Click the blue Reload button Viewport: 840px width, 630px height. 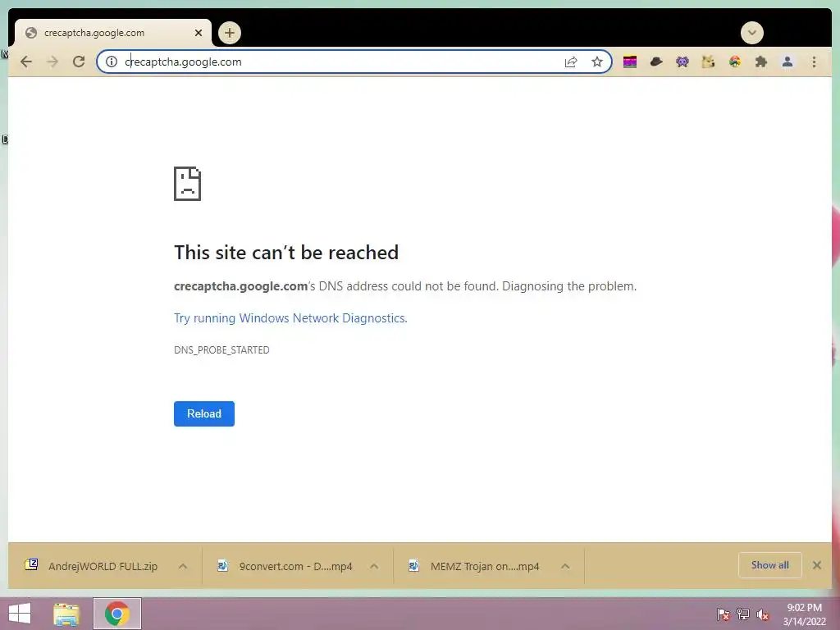pos(204,413)
